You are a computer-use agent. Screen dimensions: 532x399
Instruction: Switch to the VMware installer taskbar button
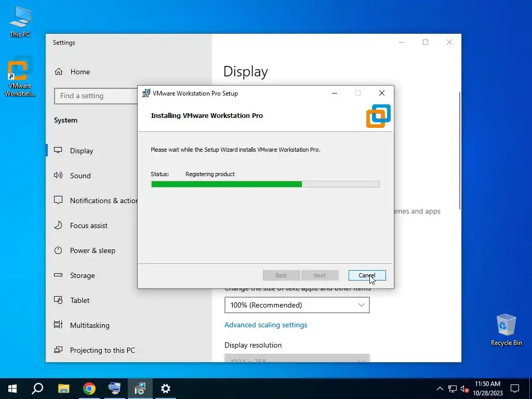click(140, 389)
